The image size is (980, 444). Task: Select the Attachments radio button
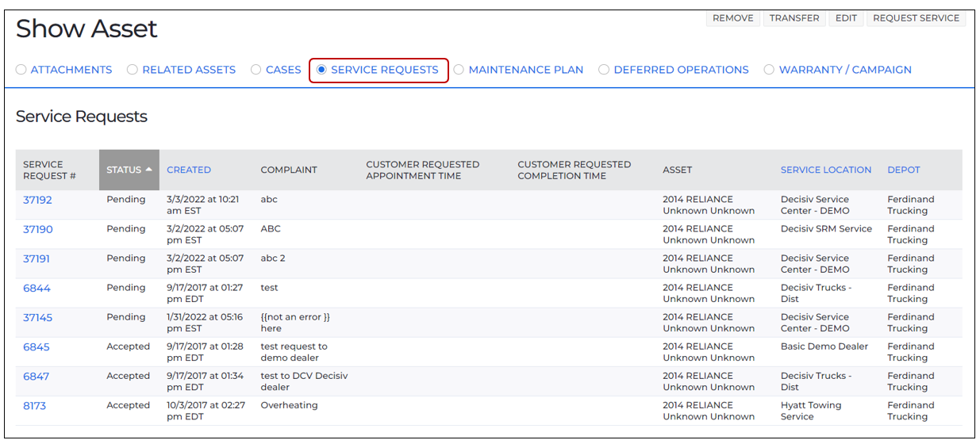coord(21,70)
